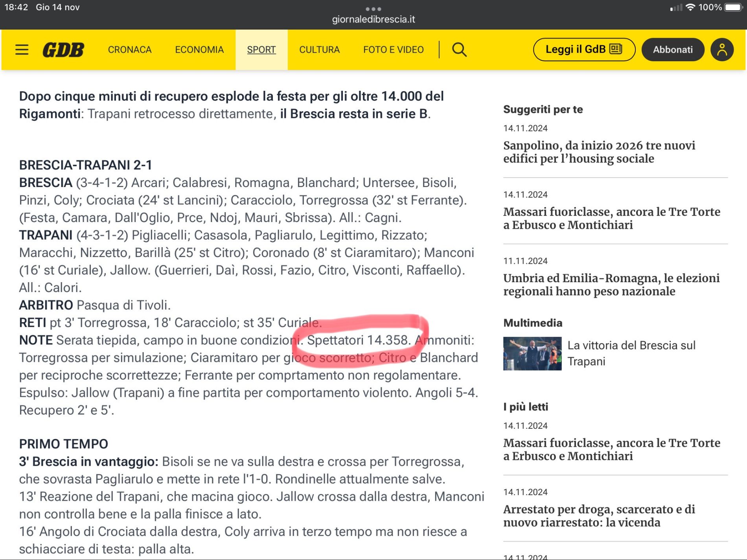Open the Brescia victory multimedia thumbnail
Viewport: 747px width, 560px height.
click(532, 353)
